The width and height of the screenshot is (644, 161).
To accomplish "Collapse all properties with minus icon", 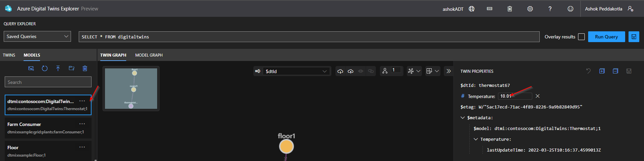I will tap(615, 71).
